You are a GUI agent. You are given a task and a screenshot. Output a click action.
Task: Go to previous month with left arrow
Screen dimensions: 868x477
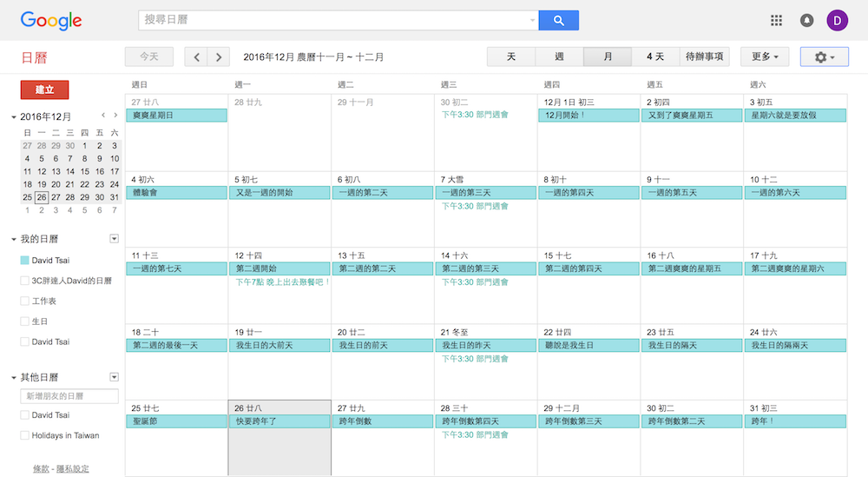197,57
